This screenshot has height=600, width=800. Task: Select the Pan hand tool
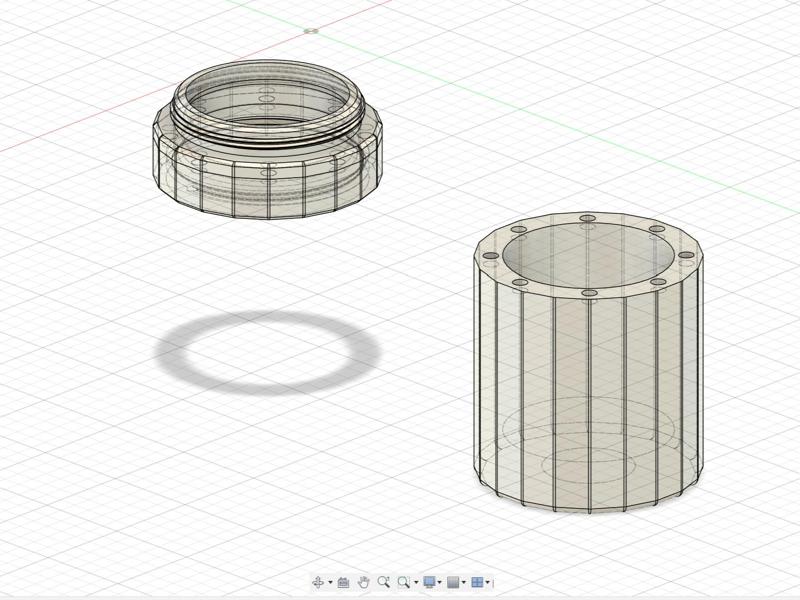coord(363,582)
